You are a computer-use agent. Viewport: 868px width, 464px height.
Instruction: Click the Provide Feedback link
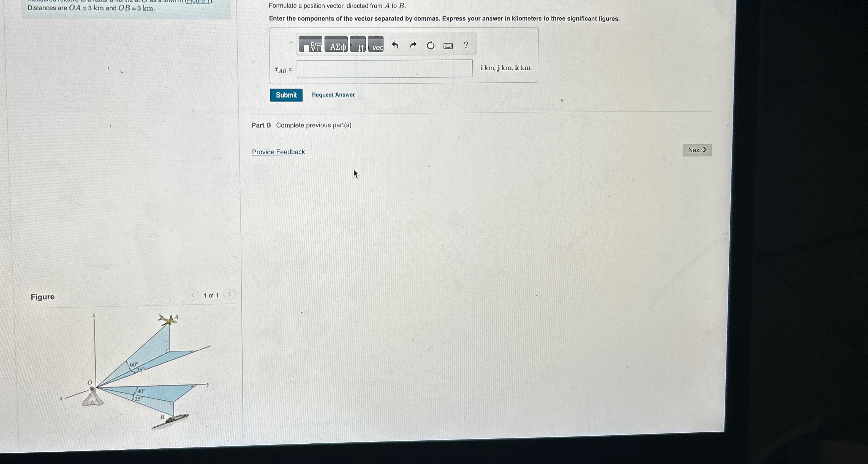[x=278, y=151]
